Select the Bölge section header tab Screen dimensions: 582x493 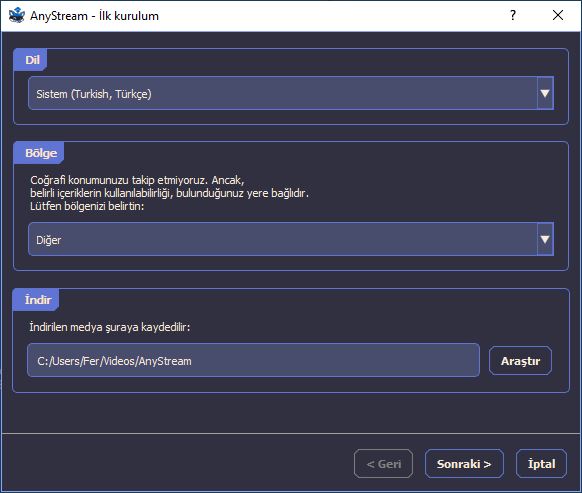click(x=40, y=153)
